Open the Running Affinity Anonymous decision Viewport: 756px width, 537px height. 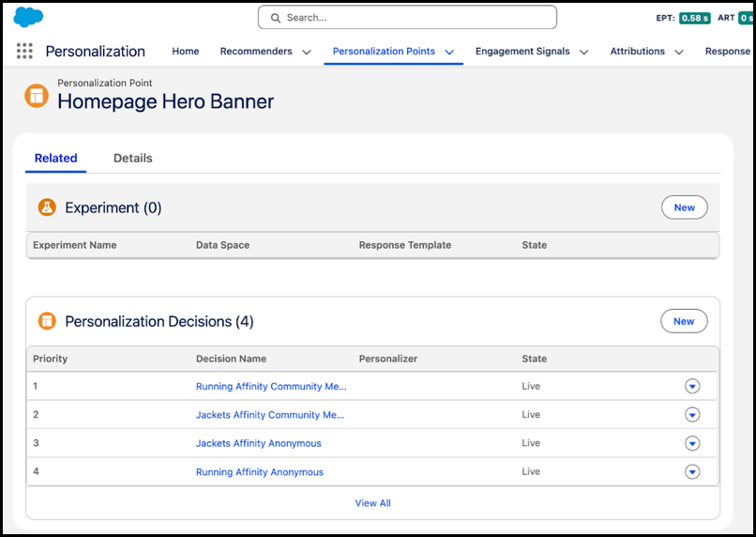(260, 472)
